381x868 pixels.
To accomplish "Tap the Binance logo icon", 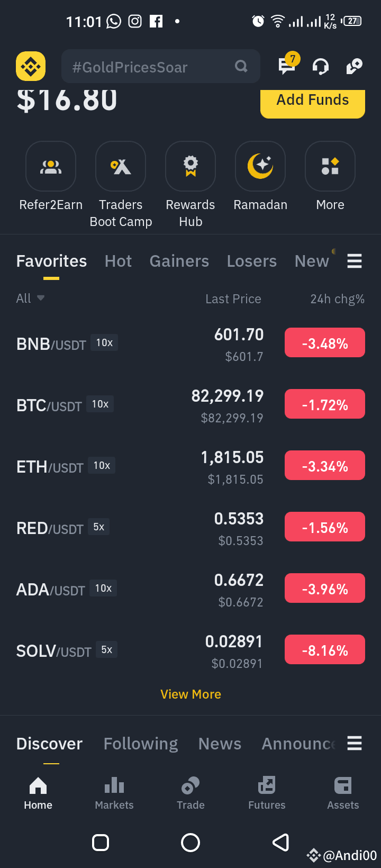I will [x=31, y=66].
